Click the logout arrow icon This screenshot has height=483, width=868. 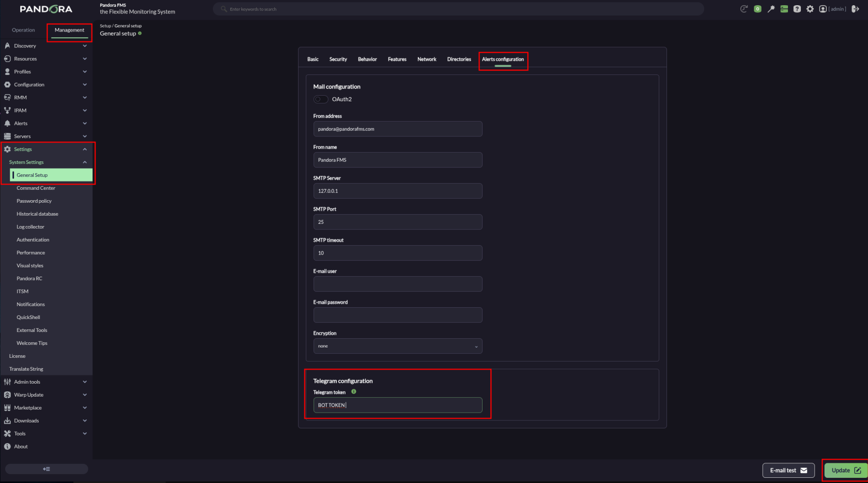click(855, 9)
